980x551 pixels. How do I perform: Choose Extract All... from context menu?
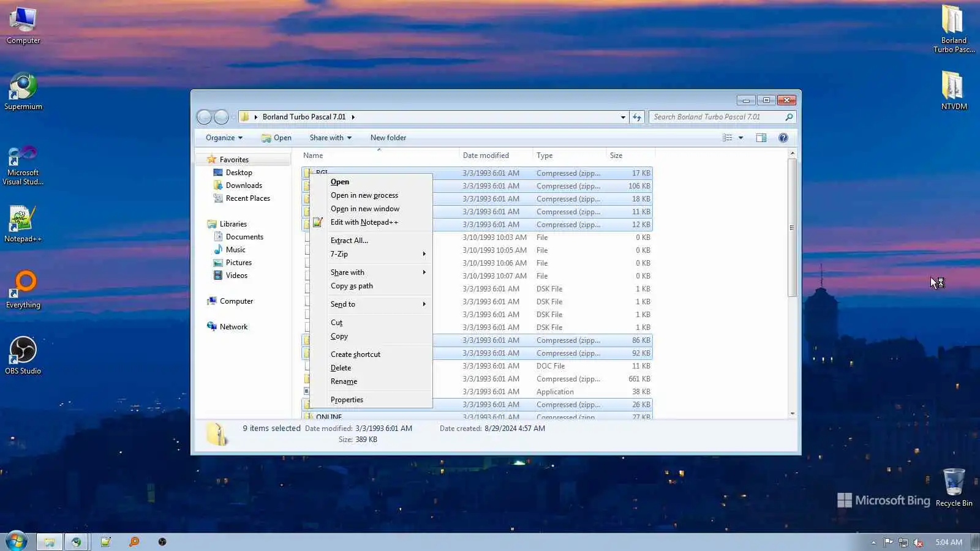(371, 241)
